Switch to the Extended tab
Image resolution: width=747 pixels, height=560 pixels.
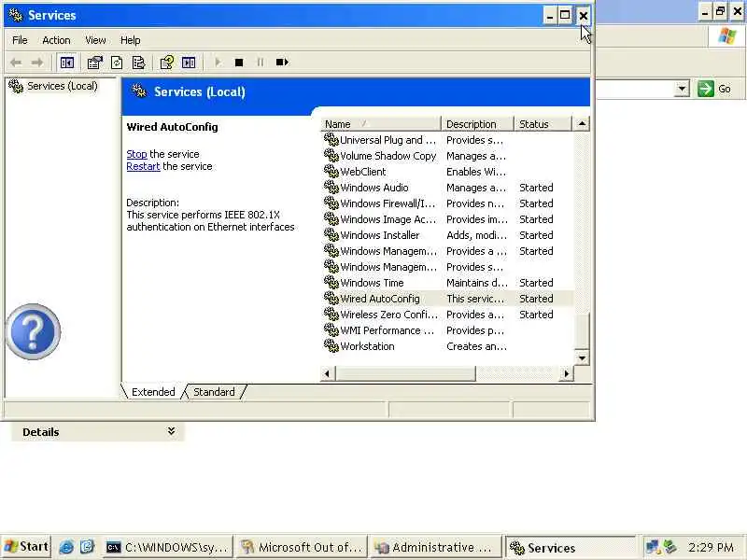[153, 392]
